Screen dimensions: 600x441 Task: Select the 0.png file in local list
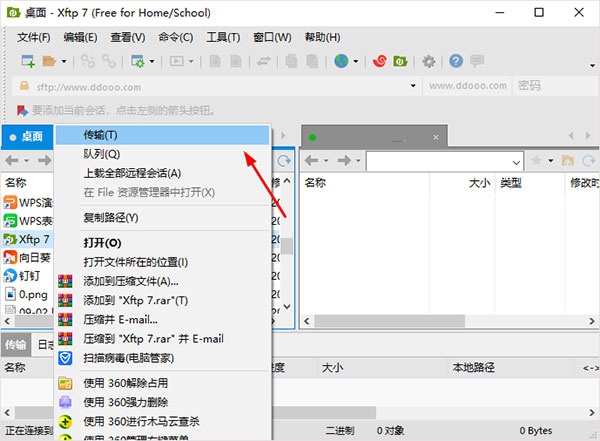[26, 294]
